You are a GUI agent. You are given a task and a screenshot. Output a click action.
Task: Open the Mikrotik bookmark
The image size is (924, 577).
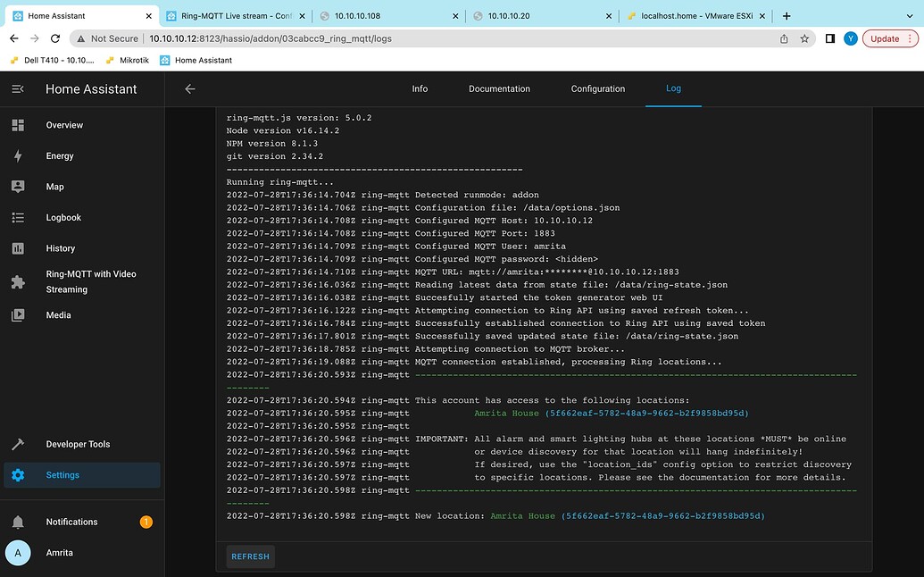128,60
